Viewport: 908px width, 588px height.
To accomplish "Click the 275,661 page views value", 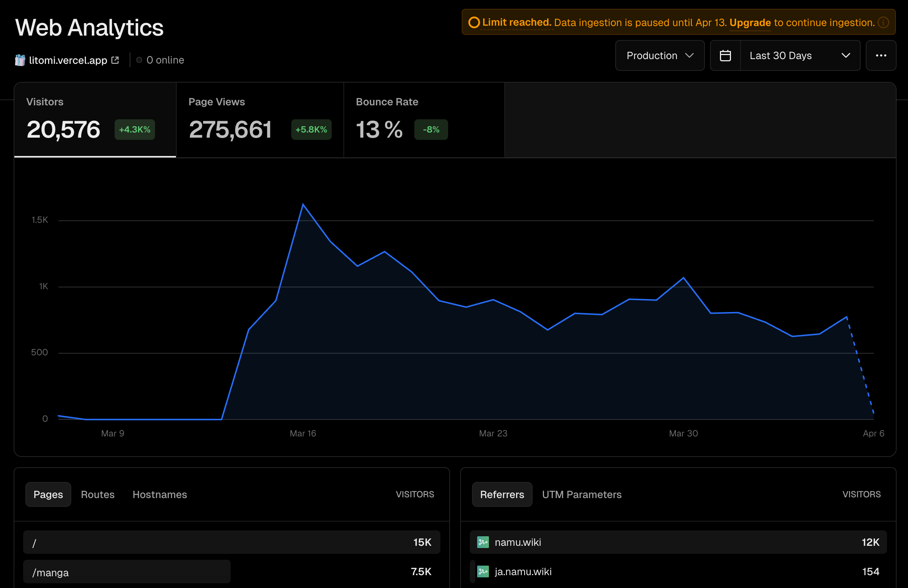I will point(230,130).
